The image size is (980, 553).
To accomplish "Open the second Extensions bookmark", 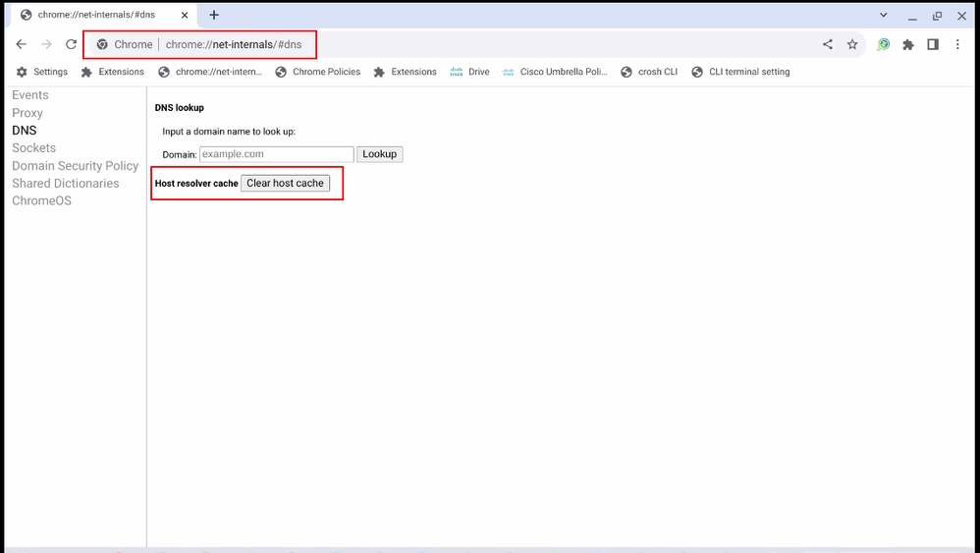I will coord(405,72).
